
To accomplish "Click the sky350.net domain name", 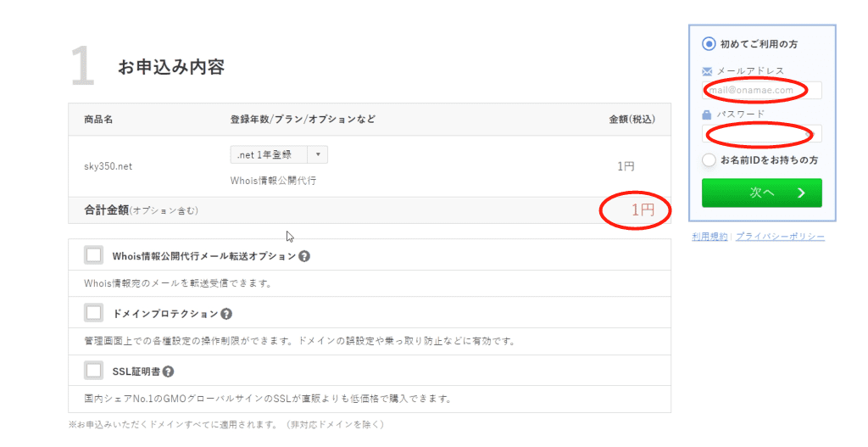I will tap(108, 166).
